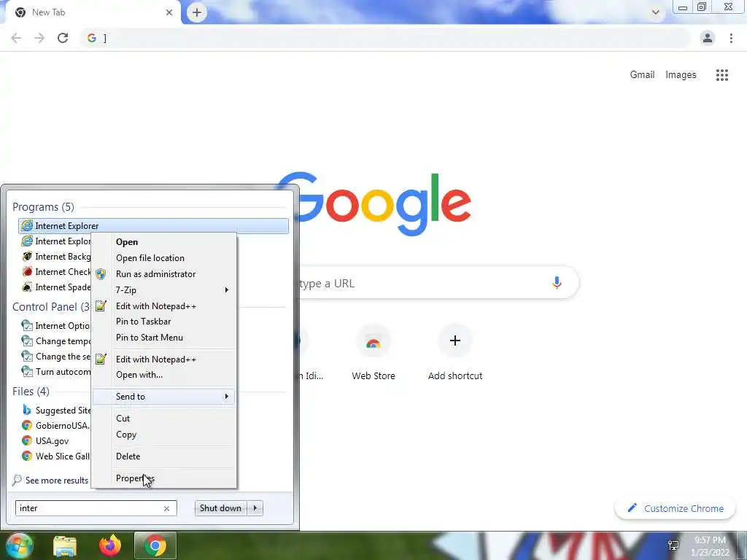747x560 pixels.
Task: Choose Pin to Start Menu
Action: [x=164, y=337]
